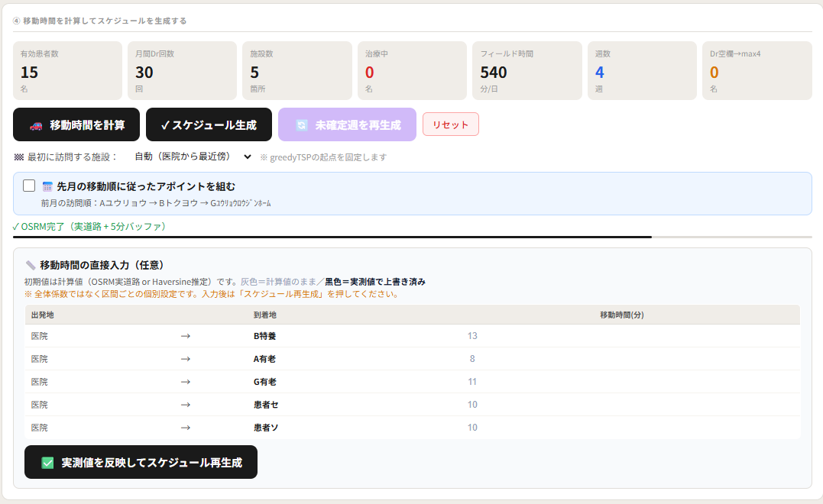
Task: Click the arrow icon in the 患者セ row
Action: pyautogui.click(x=185, y=405)
